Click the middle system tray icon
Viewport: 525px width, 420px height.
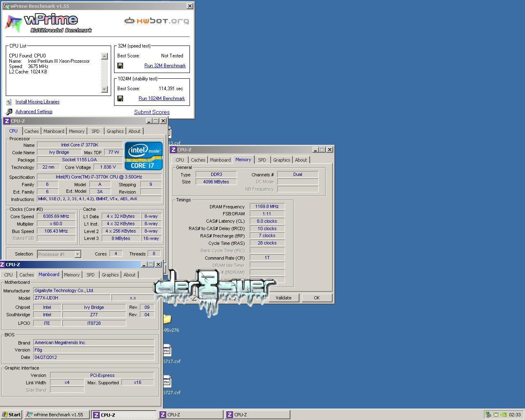pyautogui.click(x=496, y=415)
